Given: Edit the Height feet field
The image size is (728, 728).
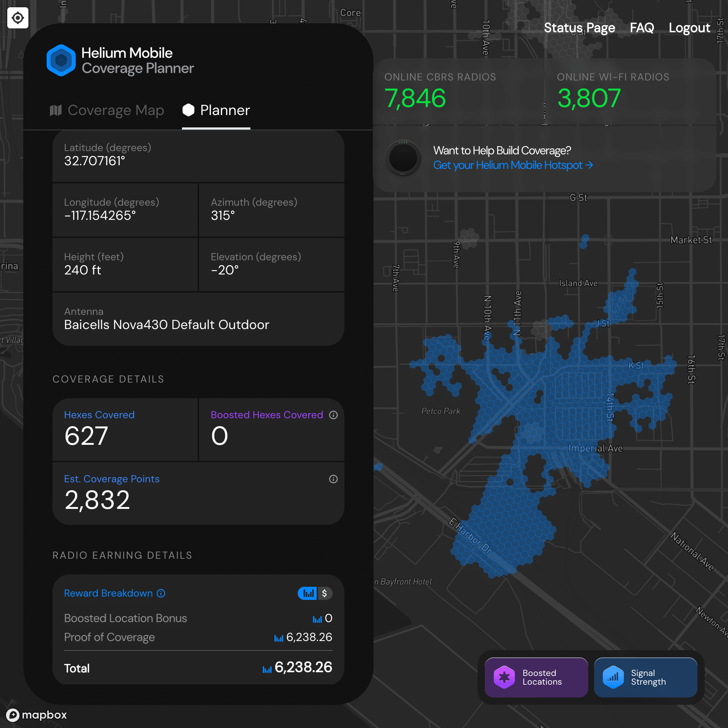Looking at the screenshot, I should click(x=125, y=265).
